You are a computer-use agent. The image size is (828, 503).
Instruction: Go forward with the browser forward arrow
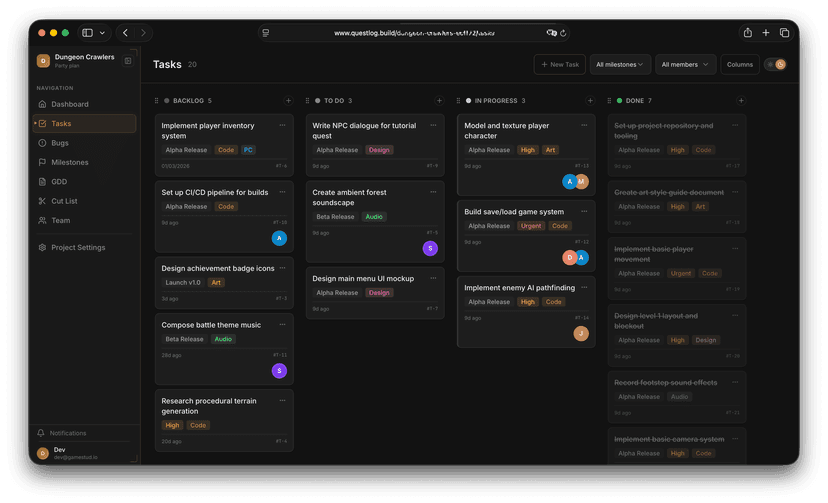pyautogui.click(x=143, y=33)
